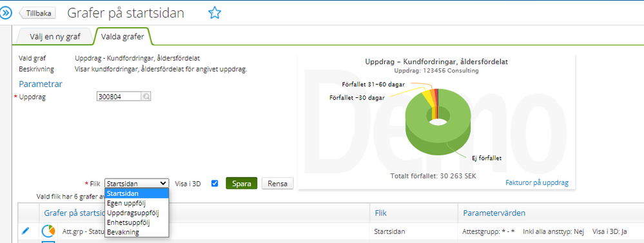The width and height of the screenshot is (644, 243).
Task: Click the 'Förfallet 31-60 dagar' chart label
Action: [373, 84]
